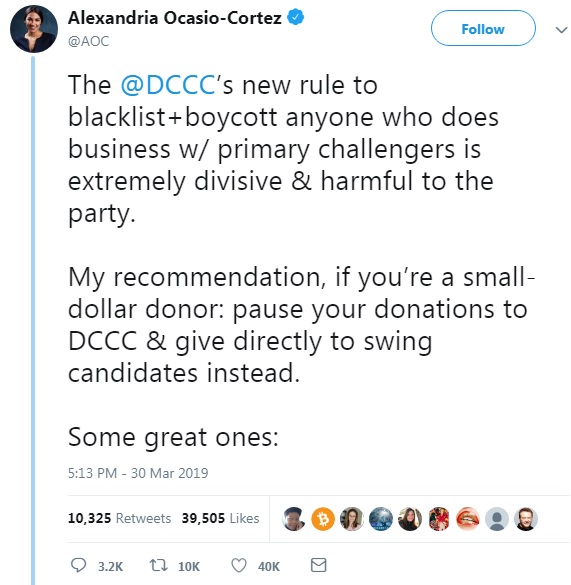Image resolution: width=571 pixels, height=585 pixels.
Task: Open the orange Bitcoin avatar liker
Action: tap(323, 519)
